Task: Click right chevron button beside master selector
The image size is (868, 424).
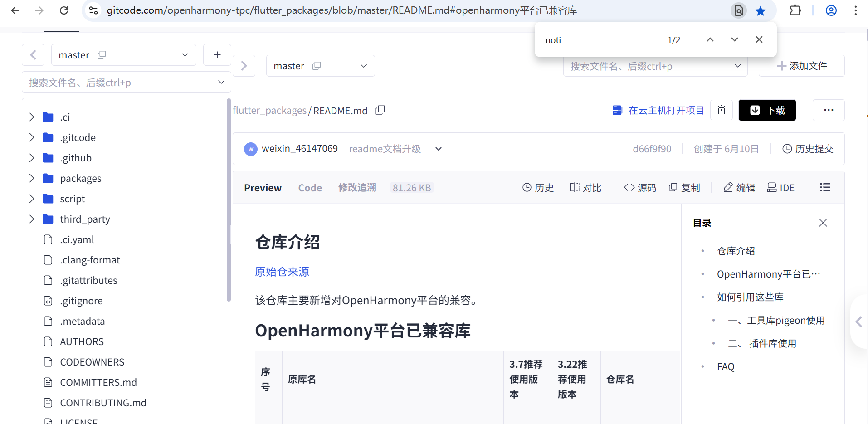Action: click(244, 66)
